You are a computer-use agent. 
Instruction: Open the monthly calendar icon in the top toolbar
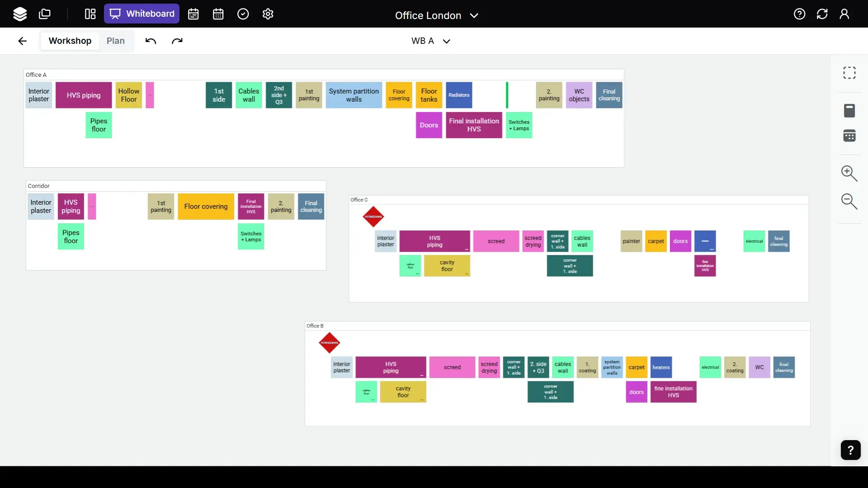pyautogui.click(x=218, y=14)
